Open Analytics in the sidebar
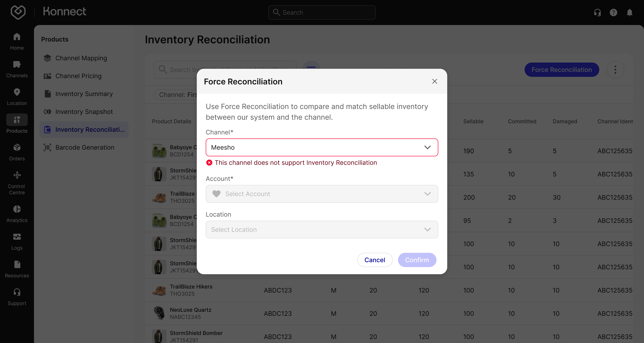This screenshot has height=343, width=644. point(17,214)
